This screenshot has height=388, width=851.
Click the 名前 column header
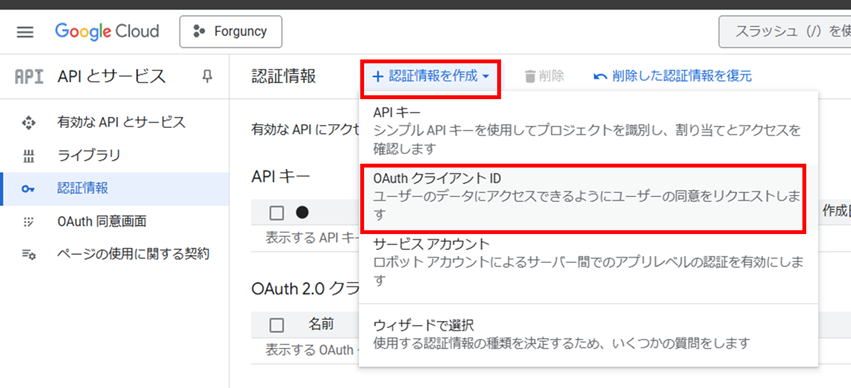pos(321,325)
